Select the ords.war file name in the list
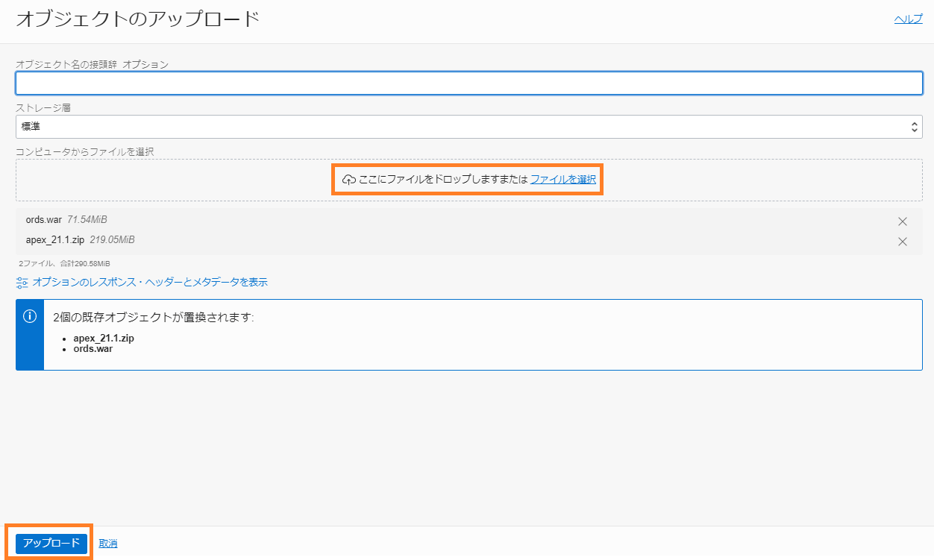Screen dimensions: 934x560 [44, 220]
